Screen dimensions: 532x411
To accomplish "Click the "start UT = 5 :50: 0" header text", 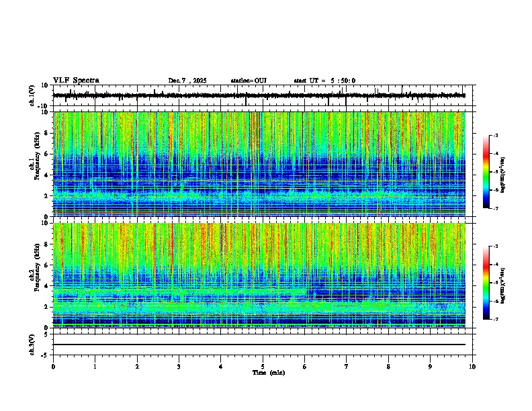I will [324, 81].
